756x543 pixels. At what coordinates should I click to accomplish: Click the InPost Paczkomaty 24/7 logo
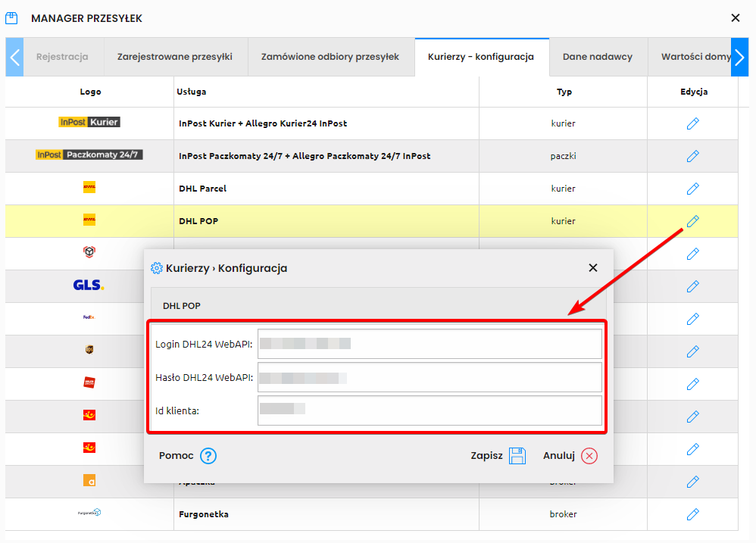[x=89, y=154]
